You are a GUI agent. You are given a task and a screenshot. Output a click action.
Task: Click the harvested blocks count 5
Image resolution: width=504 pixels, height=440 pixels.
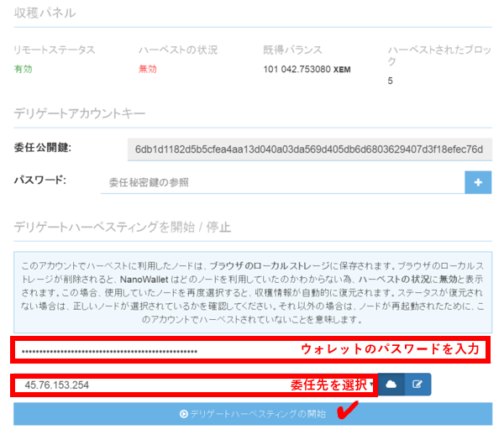(x=390, y=81)
